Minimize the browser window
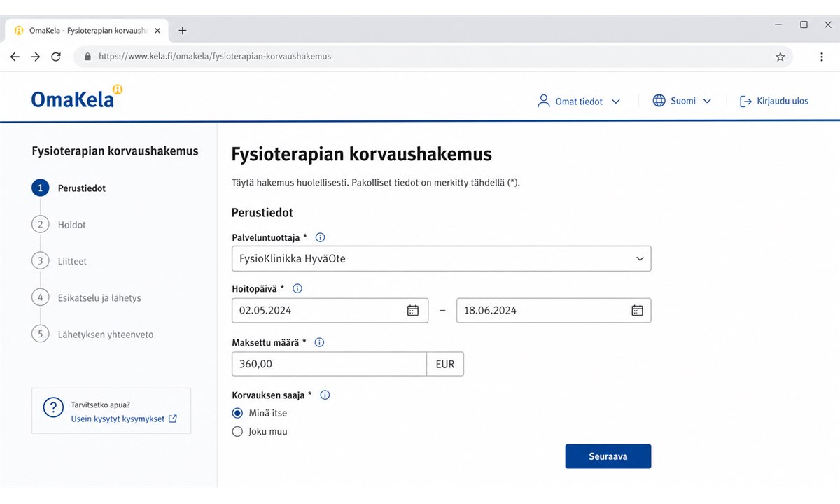The image size is (840, 504). [x=779, y=25]
